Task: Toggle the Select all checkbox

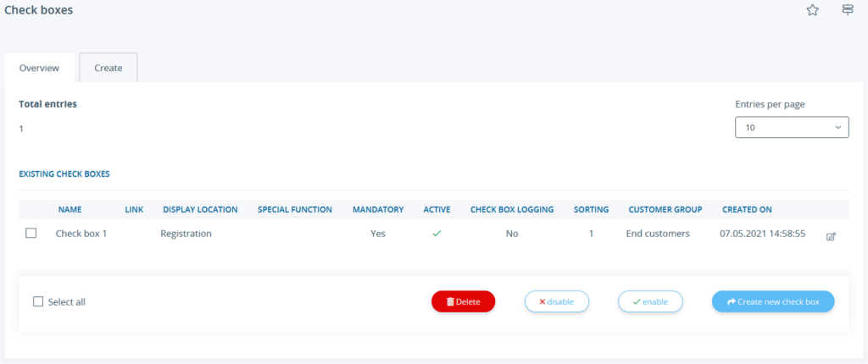Action: click(37, 301)
